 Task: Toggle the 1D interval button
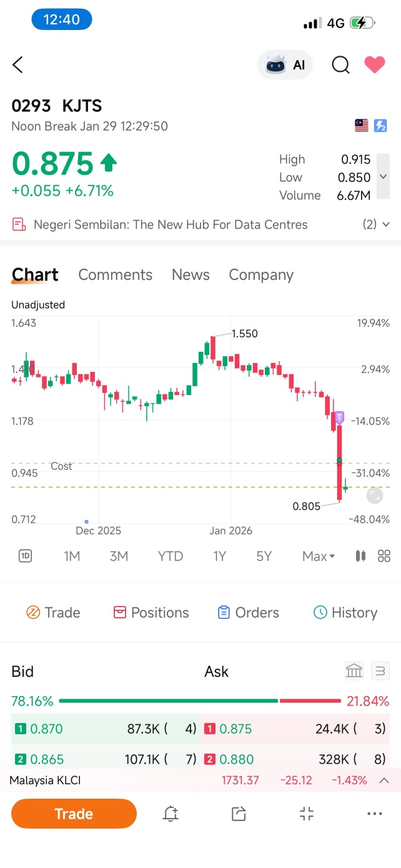click(x=25, y=556)
